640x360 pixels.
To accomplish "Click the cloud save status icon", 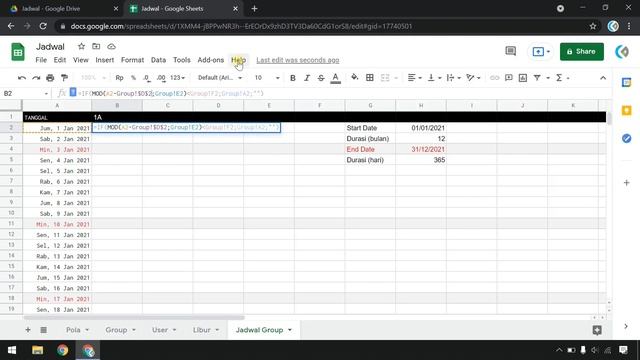I will [111, 47].
